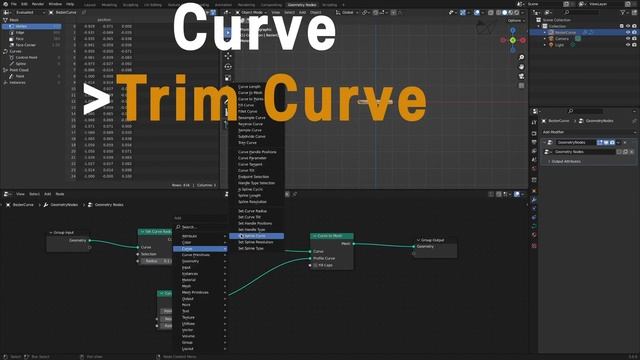This screenshot has height=360, width=640.
Task: Open Render properties tab icon
Action: click(x=534, y=133)
